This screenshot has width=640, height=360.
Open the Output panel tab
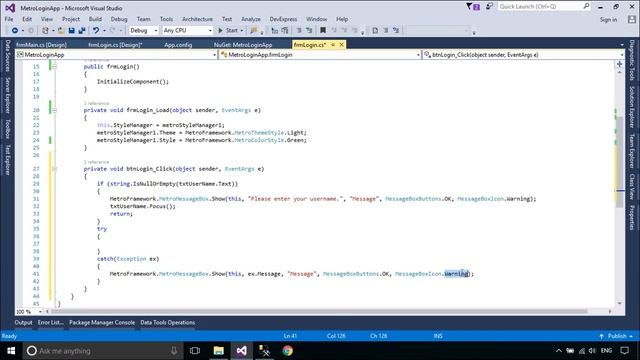pyautogui.click(x=23, y=322)
